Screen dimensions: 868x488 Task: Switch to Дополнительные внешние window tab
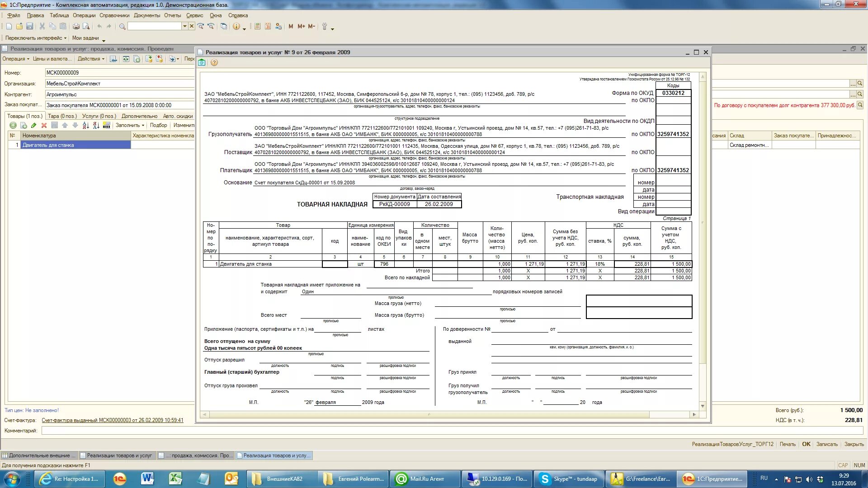[x=39, y=455]
